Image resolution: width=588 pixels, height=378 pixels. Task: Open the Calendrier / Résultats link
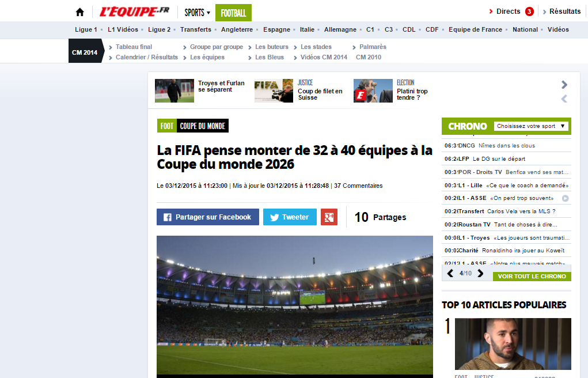click(x=147, y=58)
